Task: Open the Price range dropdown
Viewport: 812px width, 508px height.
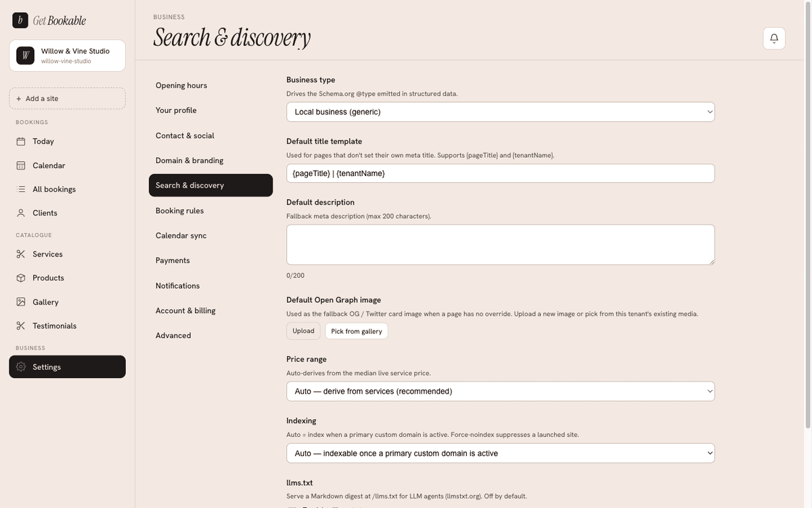Action: click(501, 391)
